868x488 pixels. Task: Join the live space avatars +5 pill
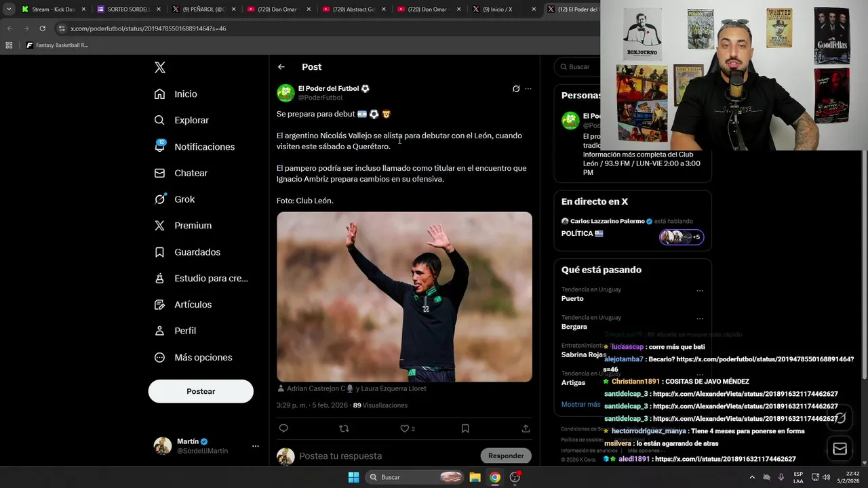click(x=682, y=237)
